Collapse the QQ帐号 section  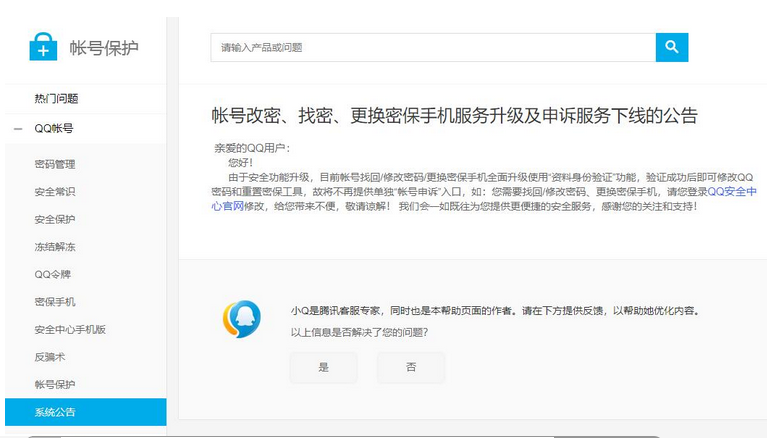pyautogui.click(x=18, y=129)
